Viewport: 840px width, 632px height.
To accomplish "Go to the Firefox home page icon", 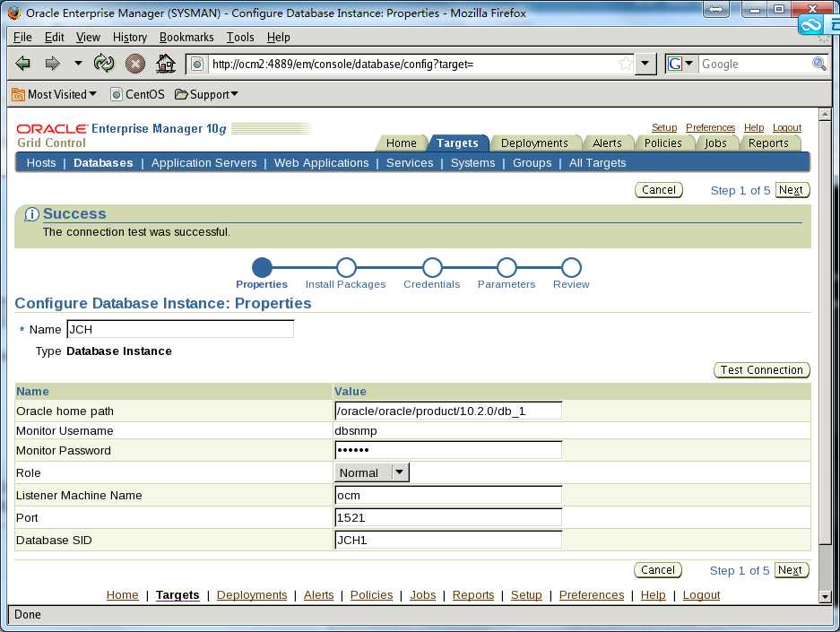I will (x=166, y=64).
